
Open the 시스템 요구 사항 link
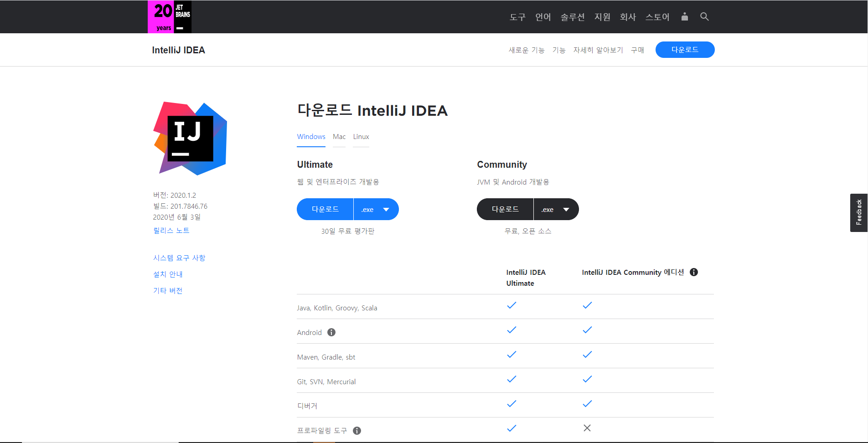tap(179, 258)
